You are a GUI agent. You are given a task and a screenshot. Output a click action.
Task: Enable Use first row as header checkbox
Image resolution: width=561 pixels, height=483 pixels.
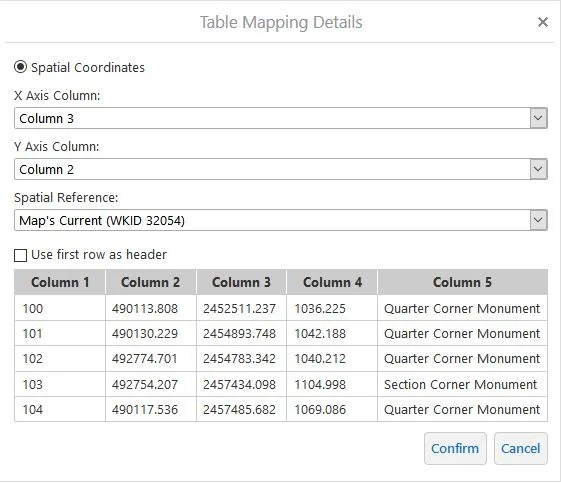20,255
